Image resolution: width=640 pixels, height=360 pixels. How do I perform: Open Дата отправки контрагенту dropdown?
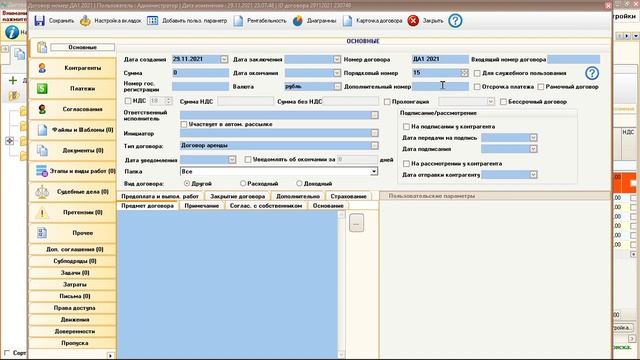point(533,175)
